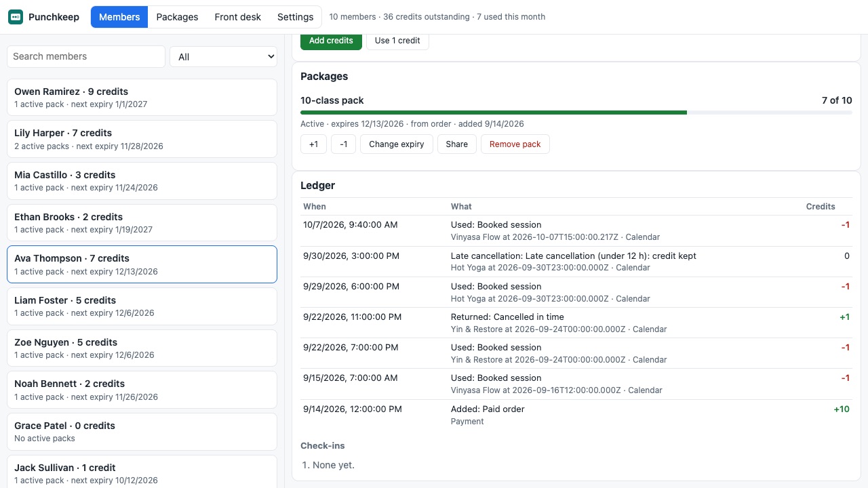Click the 9/15/2026, 7:00:00 AM ledger timestamp
Image resolution: width=868 pixels, height=488 pixels.
point(351,378)
